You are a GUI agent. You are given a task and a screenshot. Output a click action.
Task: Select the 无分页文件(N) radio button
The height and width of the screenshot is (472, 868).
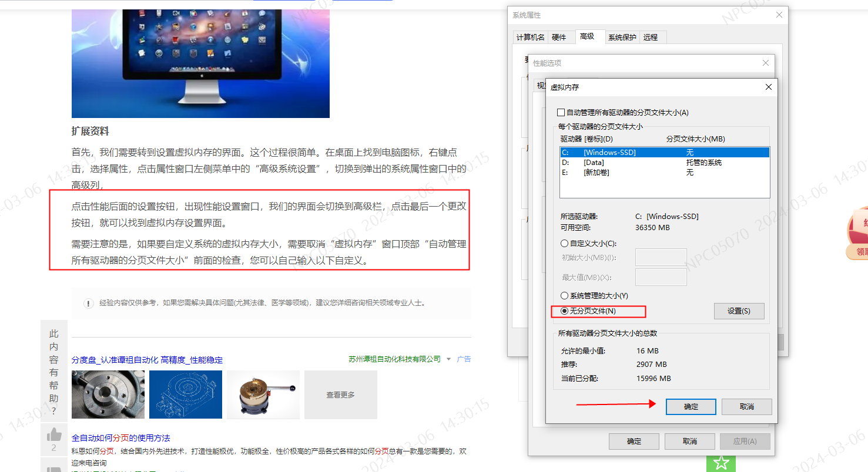point(565,311)
